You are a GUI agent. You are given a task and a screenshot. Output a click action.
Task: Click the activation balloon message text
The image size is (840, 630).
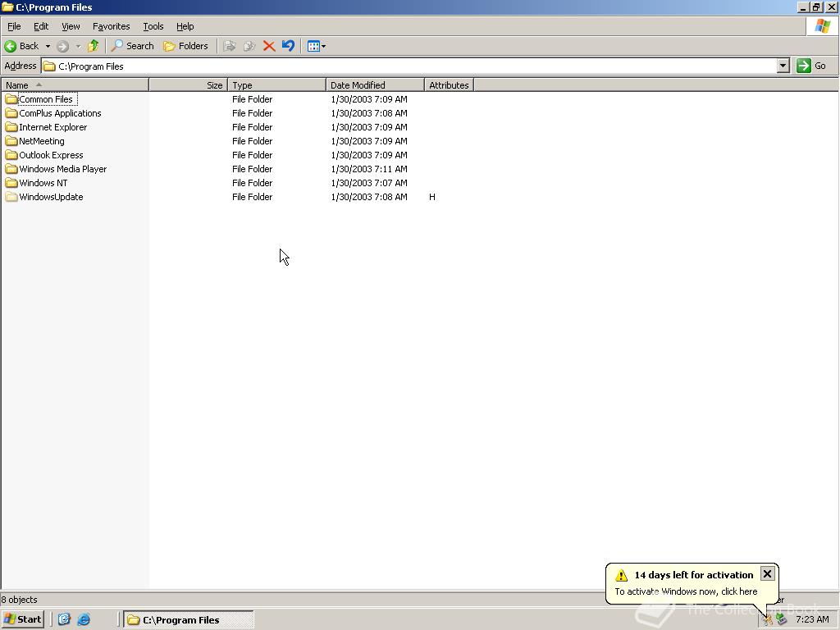[686, 591]
